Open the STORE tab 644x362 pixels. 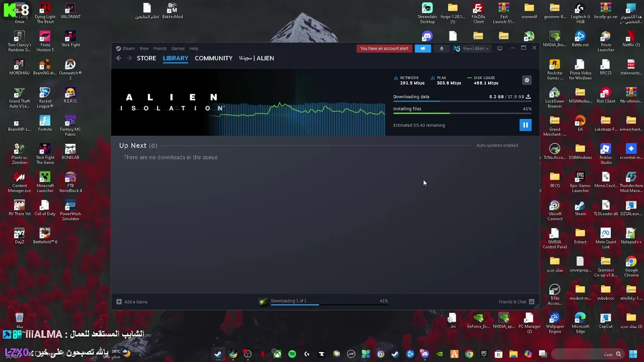tap(146, 58)
